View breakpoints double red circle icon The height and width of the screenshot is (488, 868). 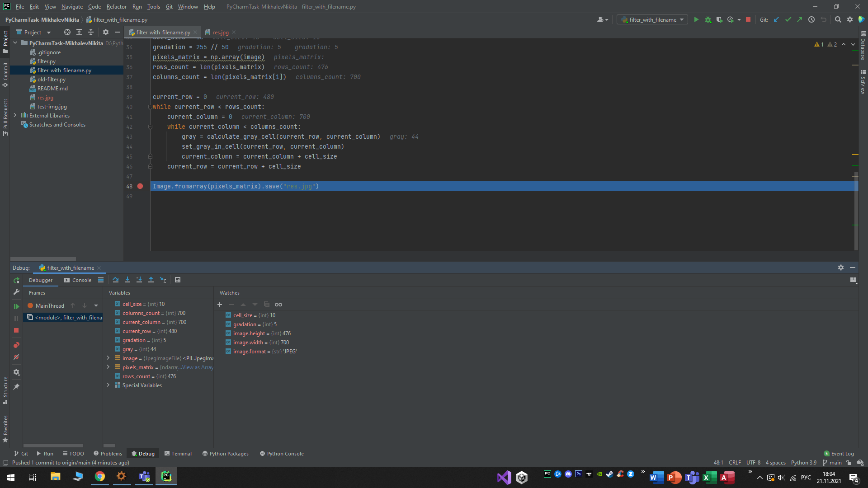click(x=16, y=345)
